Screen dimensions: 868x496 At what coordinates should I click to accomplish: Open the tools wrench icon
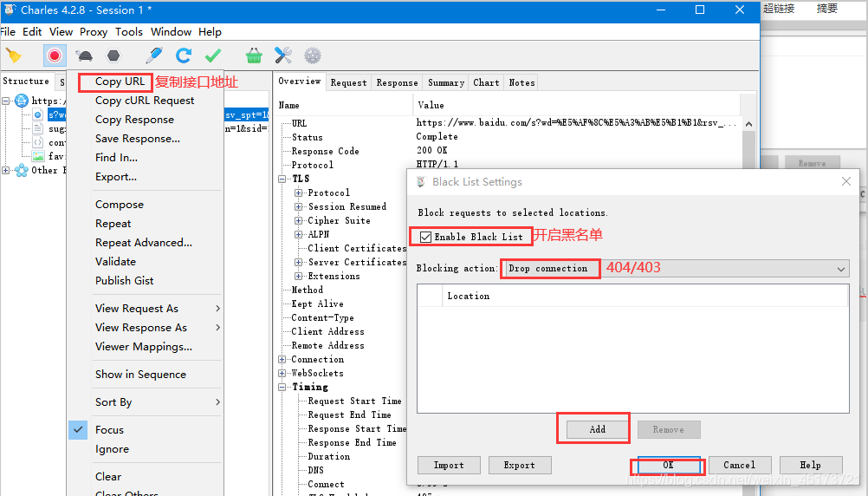coord(283,55)
